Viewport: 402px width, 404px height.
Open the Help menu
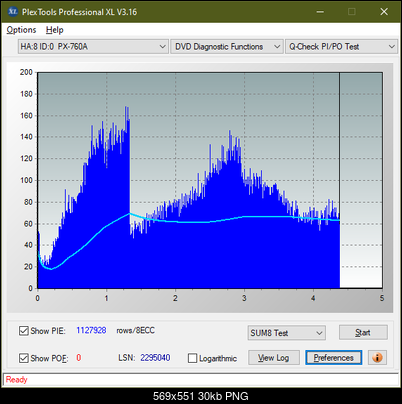[55, 30]
